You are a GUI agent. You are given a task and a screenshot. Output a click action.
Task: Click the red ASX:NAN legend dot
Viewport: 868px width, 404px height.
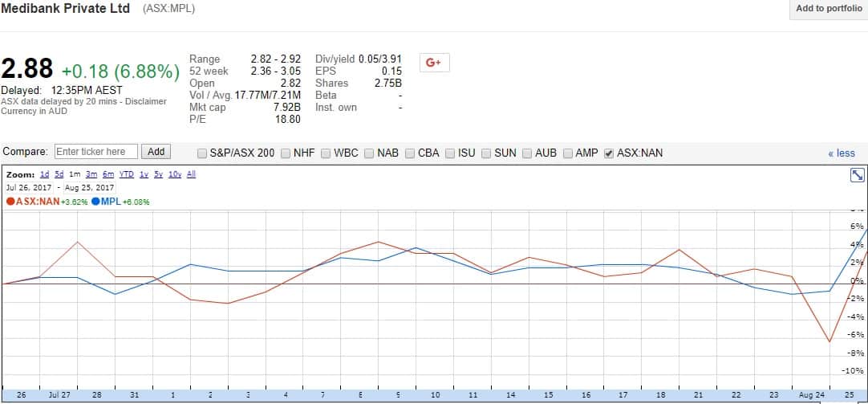click(10, 201)
